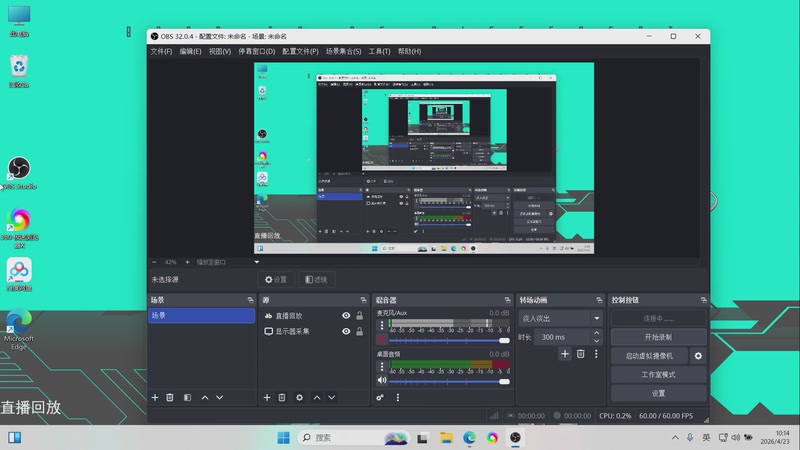
Task: Pop out the 场景 dock panel
Action: (251, 300)
